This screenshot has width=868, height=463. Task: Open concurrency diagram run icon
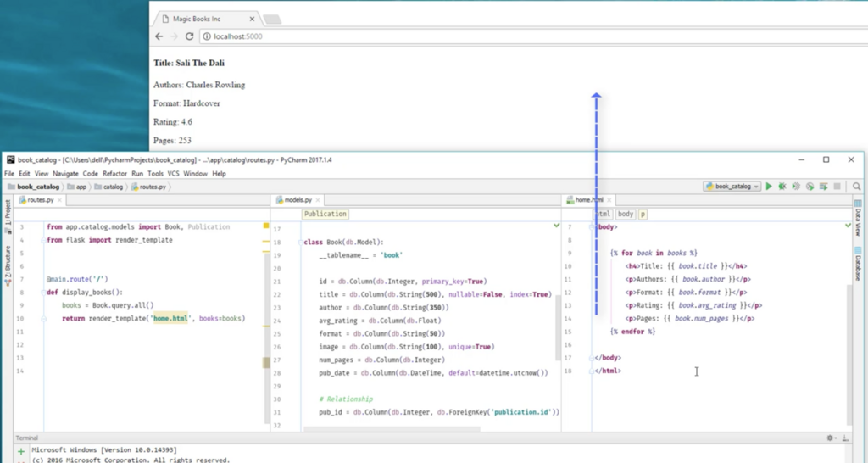point(824,187)
